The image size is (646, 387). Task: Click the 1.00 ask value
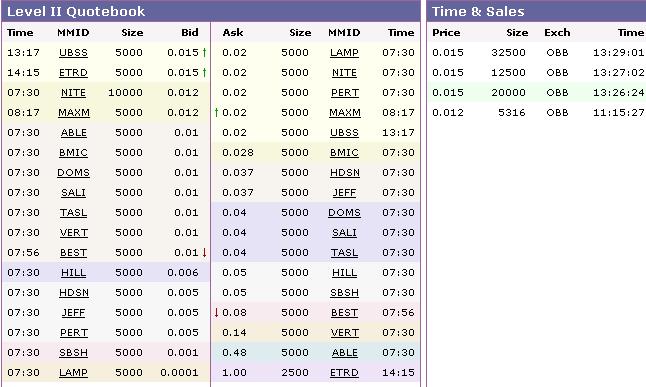tap(234, 373)
